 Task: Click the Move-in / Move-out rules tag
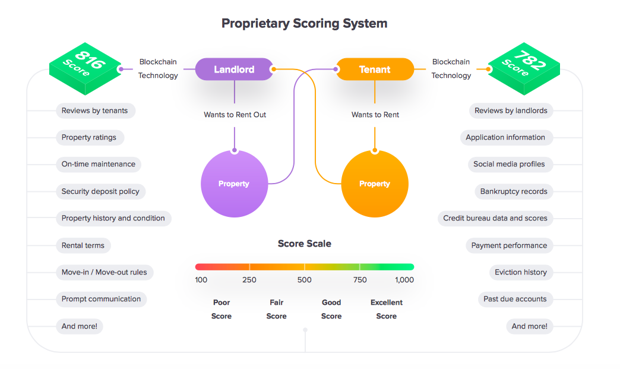104,272
